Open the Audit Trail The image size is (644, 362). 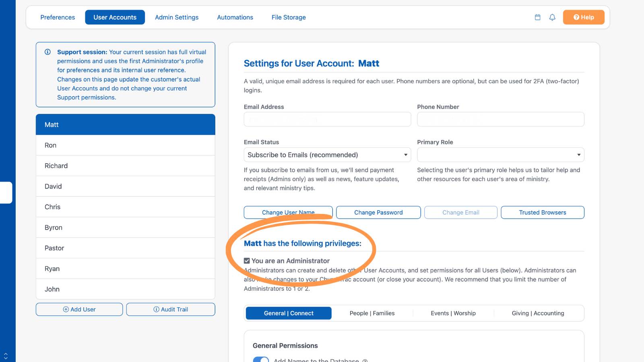click(x=171, y=309)
